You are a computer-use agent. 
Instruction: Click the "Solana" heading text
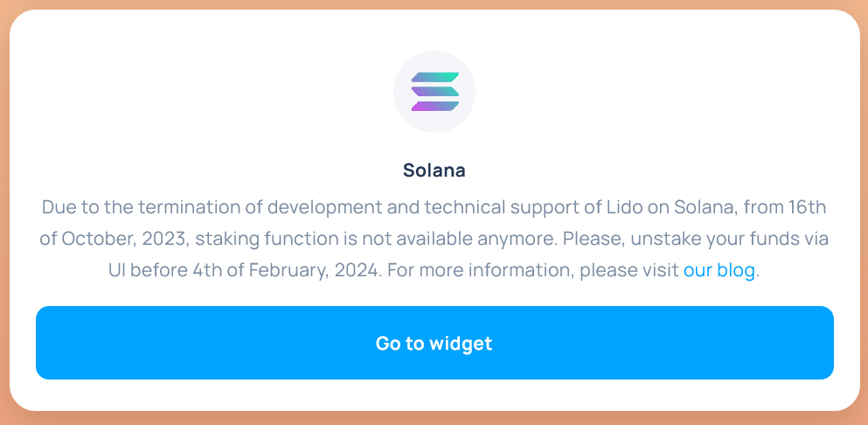(434, 171)
